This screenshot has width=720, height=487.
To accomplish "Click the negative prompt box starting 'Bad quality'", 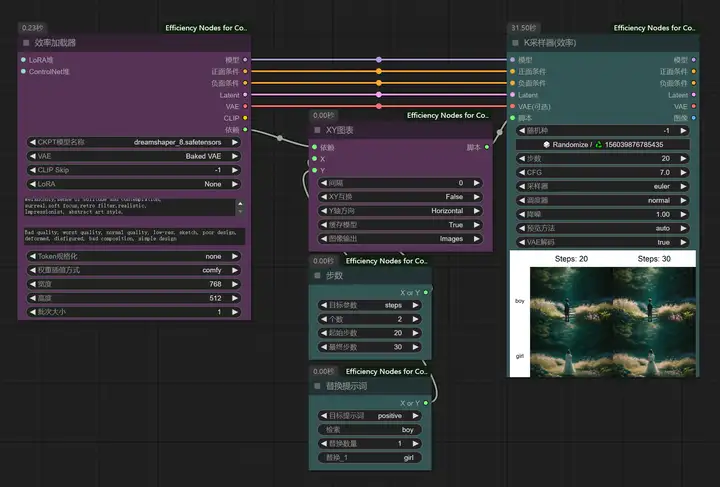I will pos(134,236).
